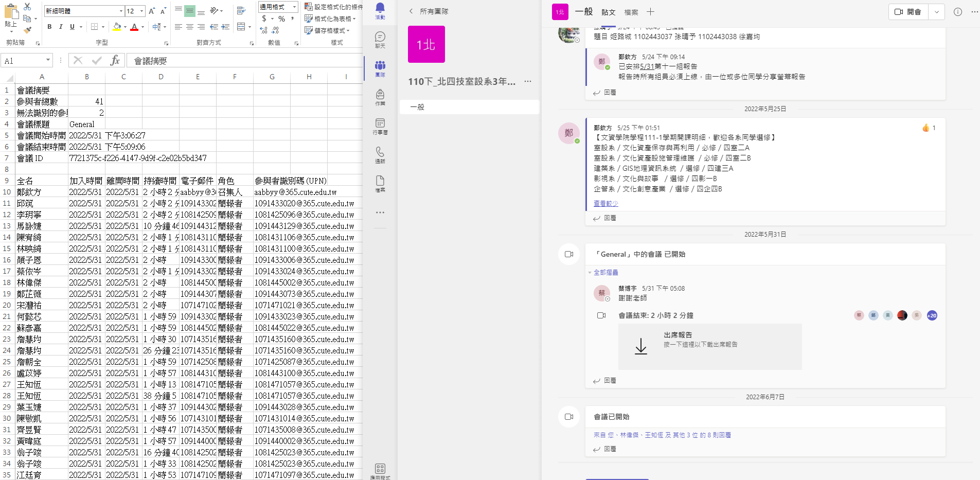Click the Format Painter brush icon

[28, 30]
